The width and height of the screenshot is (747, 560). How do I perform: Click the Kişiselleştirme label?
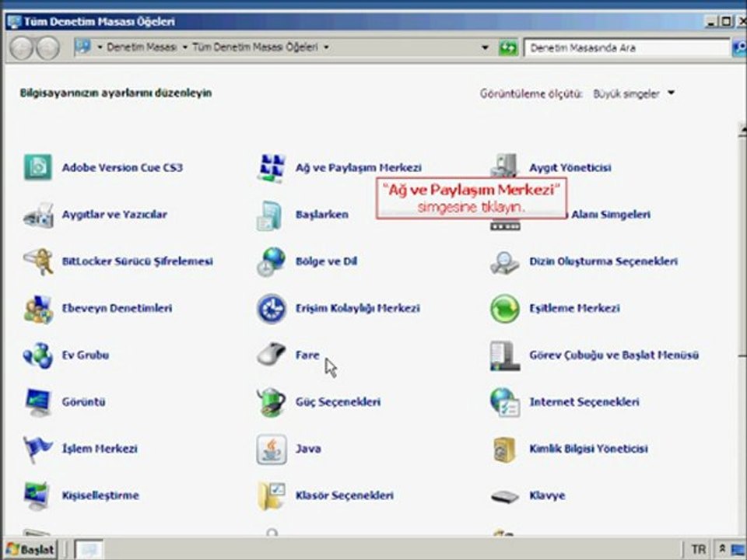coord(100,495)
